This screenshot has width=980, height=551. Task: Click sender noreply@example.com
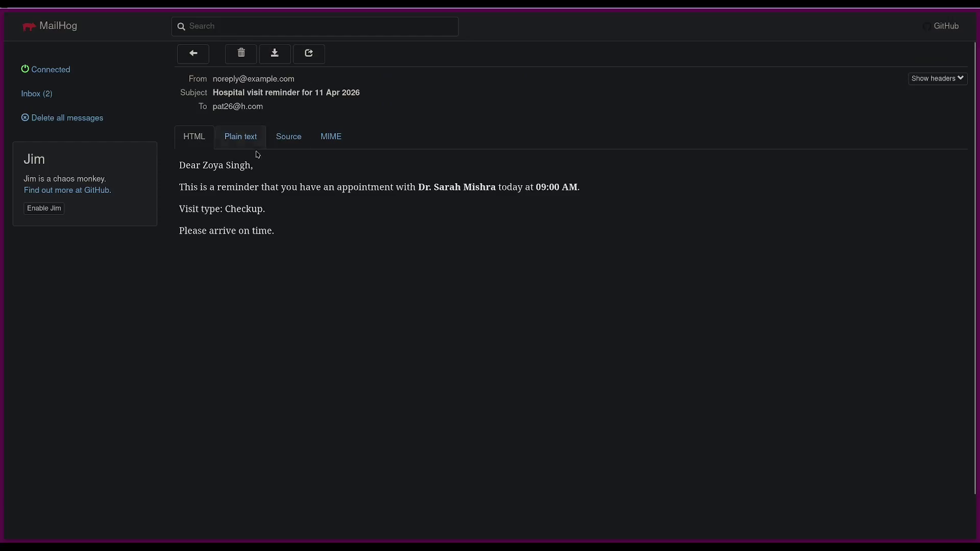point(253,79)
